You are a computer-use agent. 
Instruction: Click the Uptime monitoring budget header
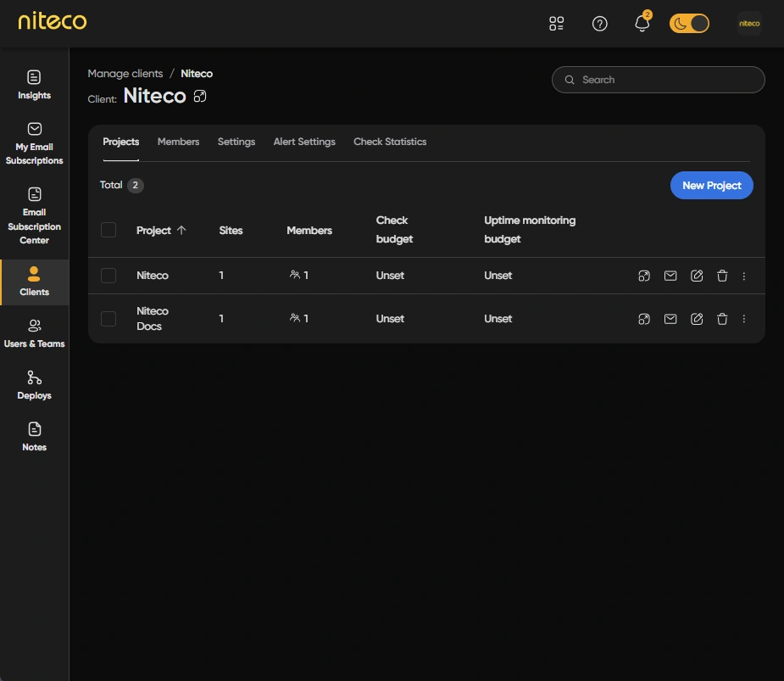coord(530,230)
